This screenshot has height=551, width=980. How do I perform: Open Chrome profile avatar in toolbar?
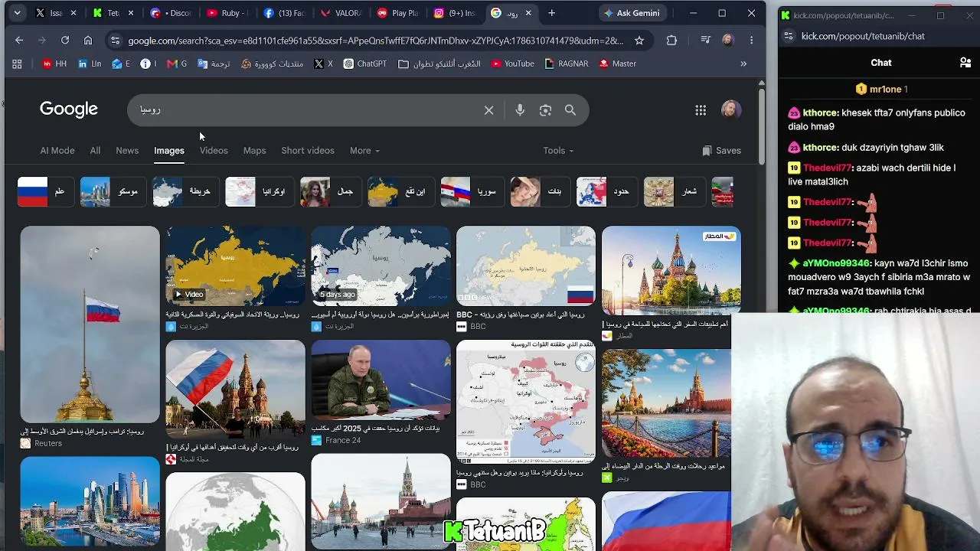tap(728, 41)
